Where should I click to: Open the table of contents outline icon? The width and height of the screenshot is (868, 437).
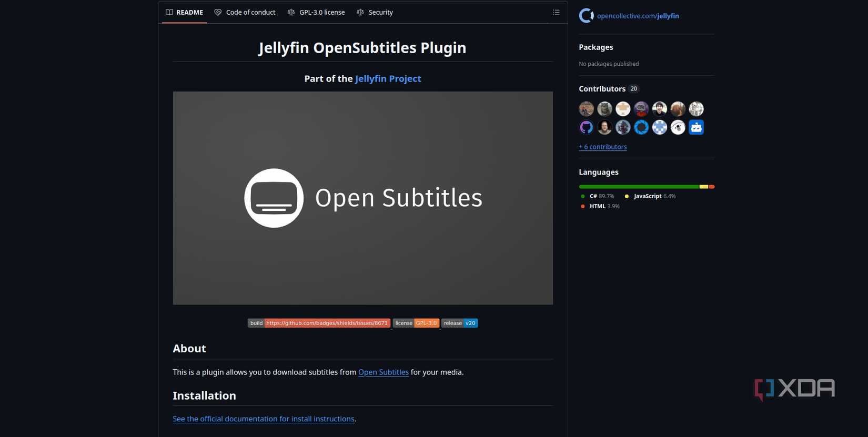556,13
